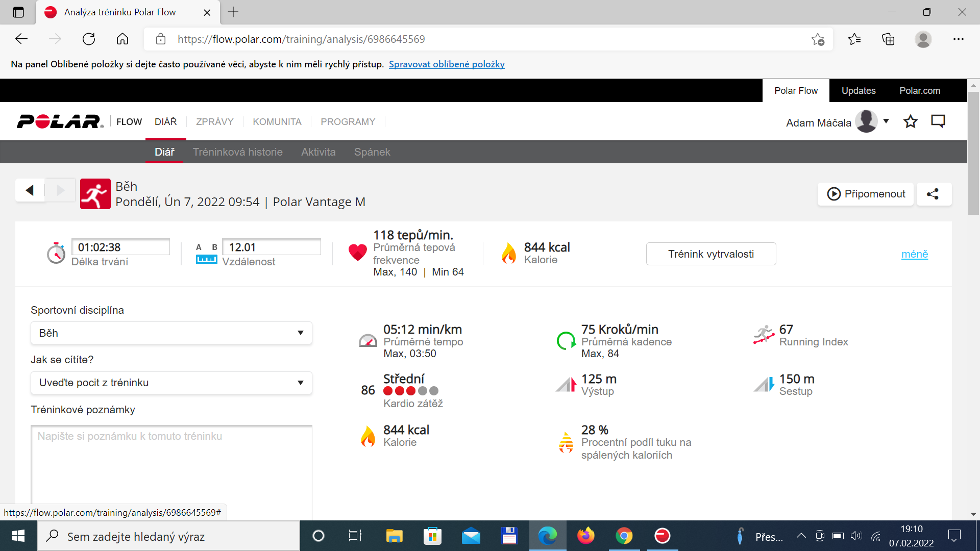
Task: Expand the Adam Máčala profile menu arrow
Action: tap(886, 121)
